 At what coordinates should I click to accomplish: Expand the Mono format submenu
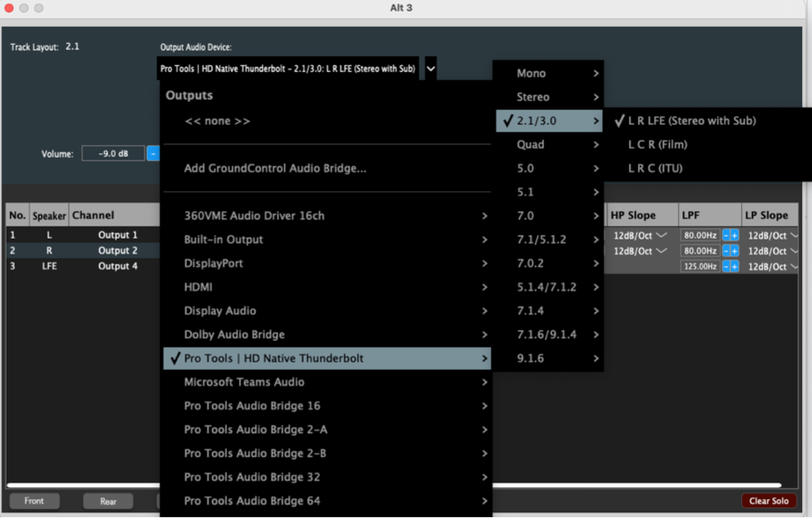point(549,73)
